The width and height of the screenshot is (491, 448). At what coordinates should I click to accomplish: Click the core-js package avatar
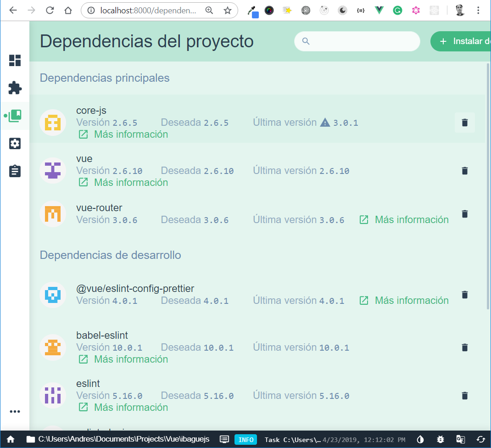53,123
